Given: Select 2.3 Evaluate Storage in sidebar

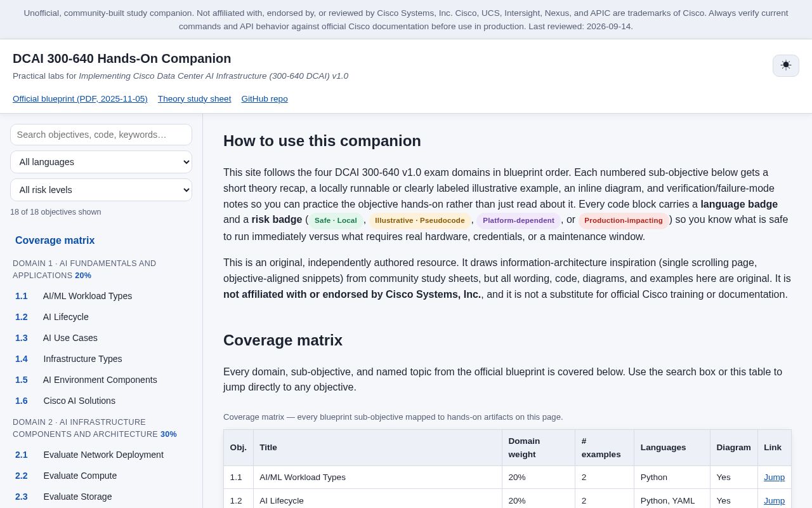Looking at the screenshot, I should click(101, 497).
